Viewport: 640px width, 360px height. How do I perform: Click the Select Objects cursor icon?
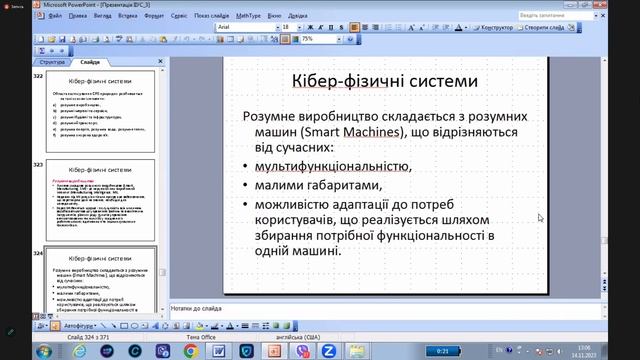(x=55, y=326)
